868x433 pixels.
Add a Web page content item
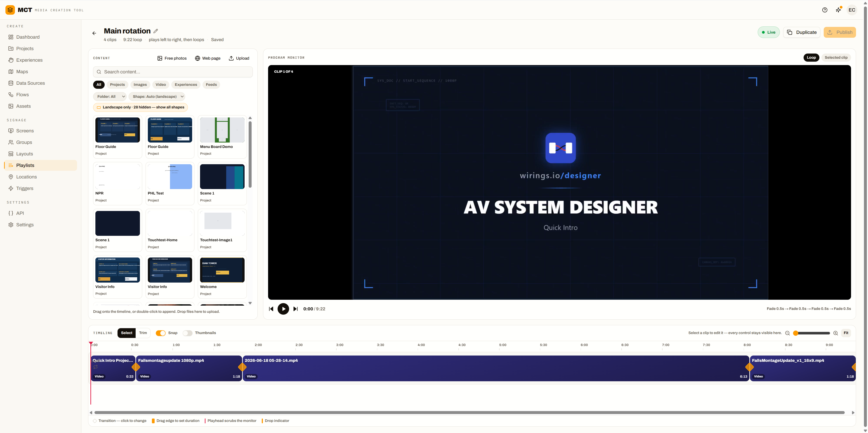point(208,58)
